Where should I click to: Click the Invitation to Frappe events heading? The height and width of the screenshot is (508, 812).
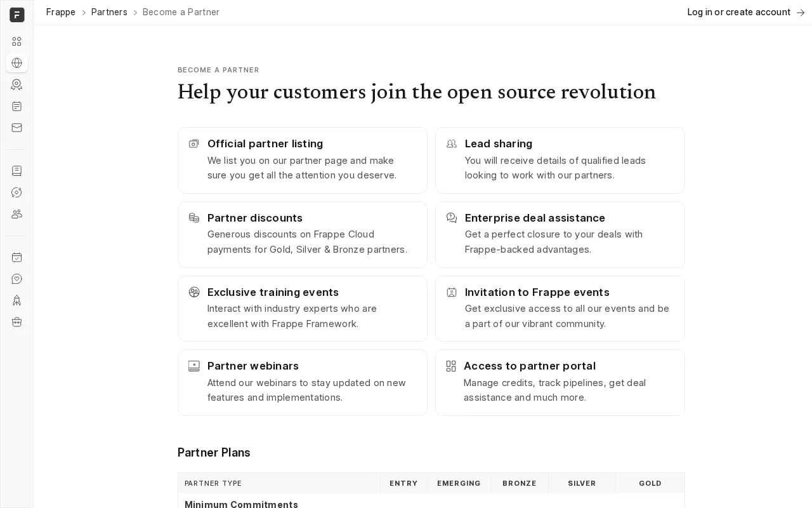(537, 292)
